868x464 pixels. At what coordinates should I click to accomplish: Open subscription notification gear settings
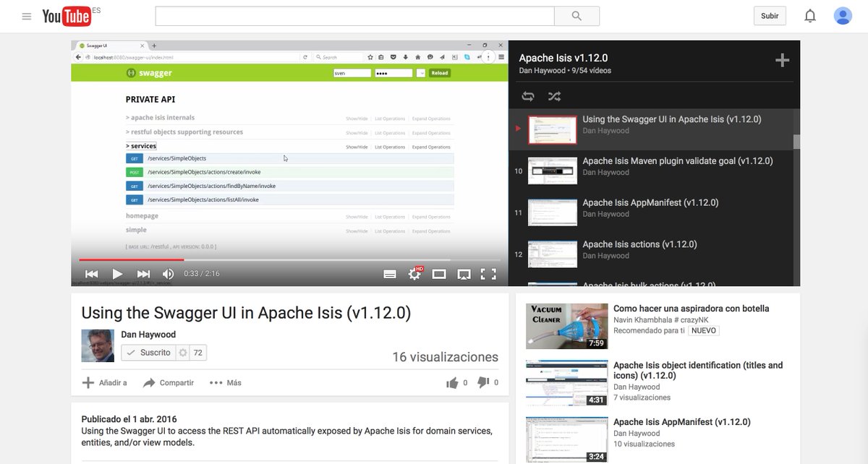(x=183, y=353)
